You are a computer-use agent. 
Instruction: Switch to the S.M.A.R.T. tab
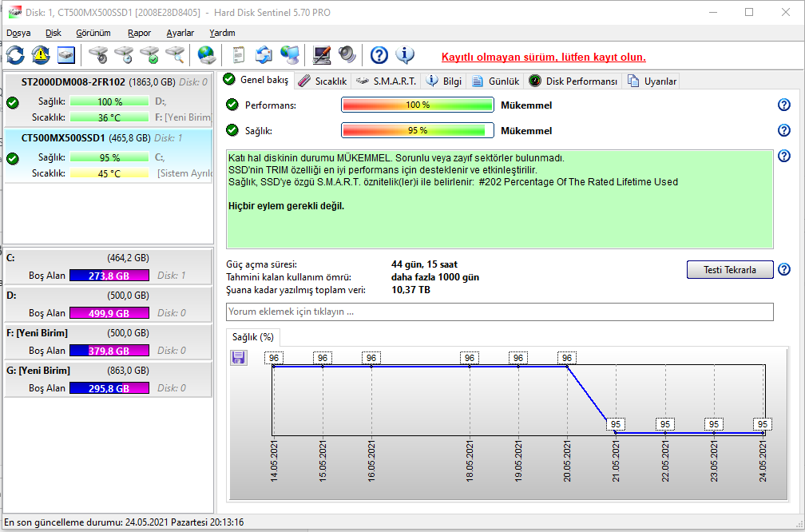click(x=386, y=81)
